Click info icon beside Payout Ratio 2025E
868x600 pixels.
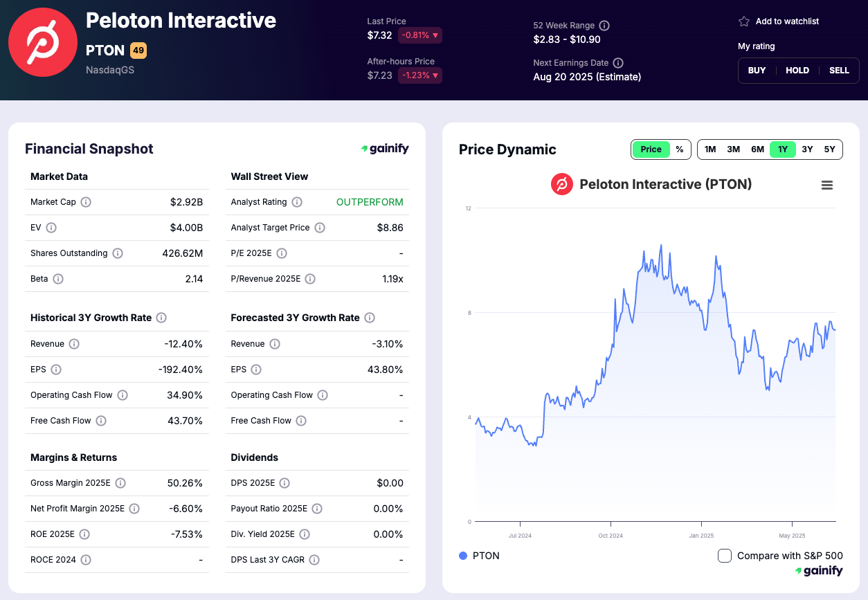[317, 509]
